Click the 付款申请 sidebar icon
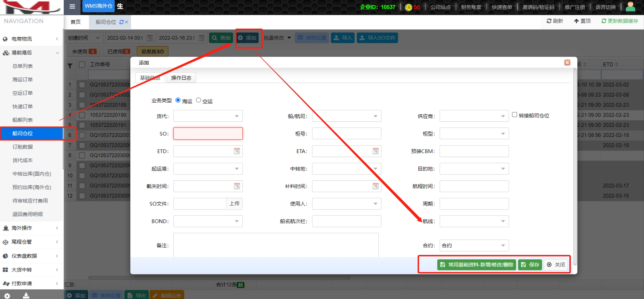The width and height of the screenshot is (644, 299). (x=6, y=284)
